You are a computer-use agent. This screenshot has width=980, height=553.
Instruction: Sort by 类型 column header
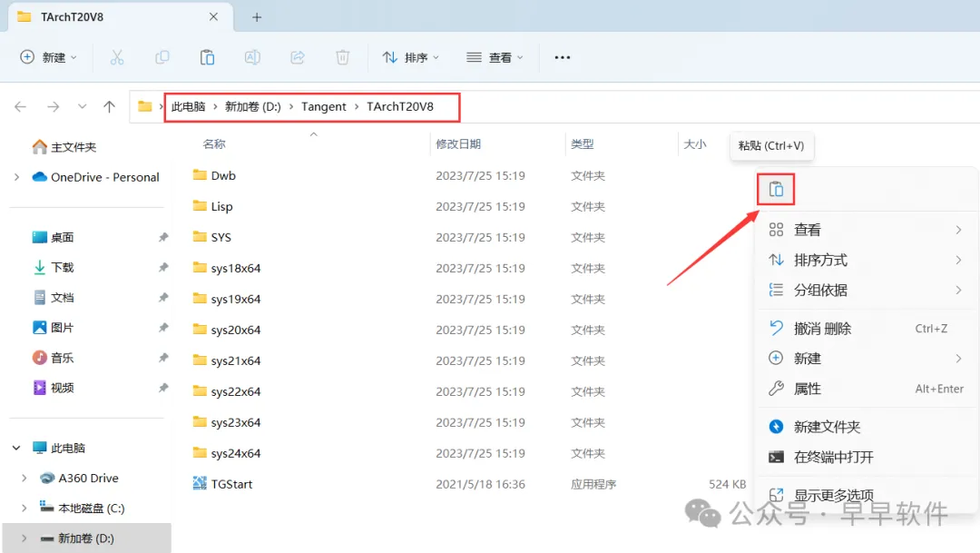[583, 143]
